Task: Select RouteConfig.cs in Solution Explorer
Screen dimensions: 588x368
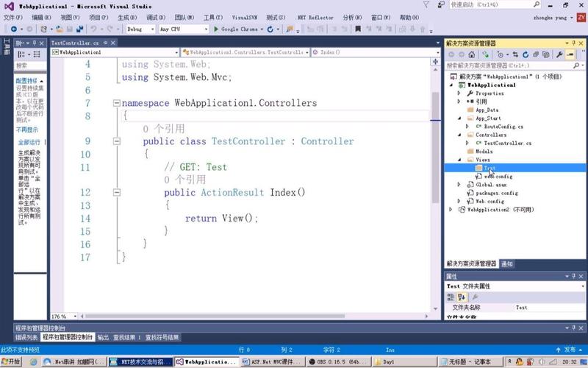Action: point(503,127)
